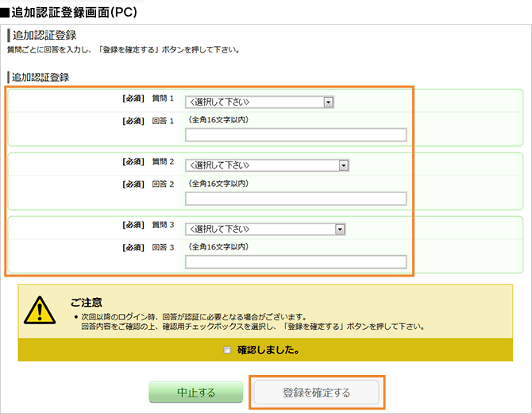The image size is (532, 414).
Task: Click the 確認しました label text
Action: pos(268,350)
